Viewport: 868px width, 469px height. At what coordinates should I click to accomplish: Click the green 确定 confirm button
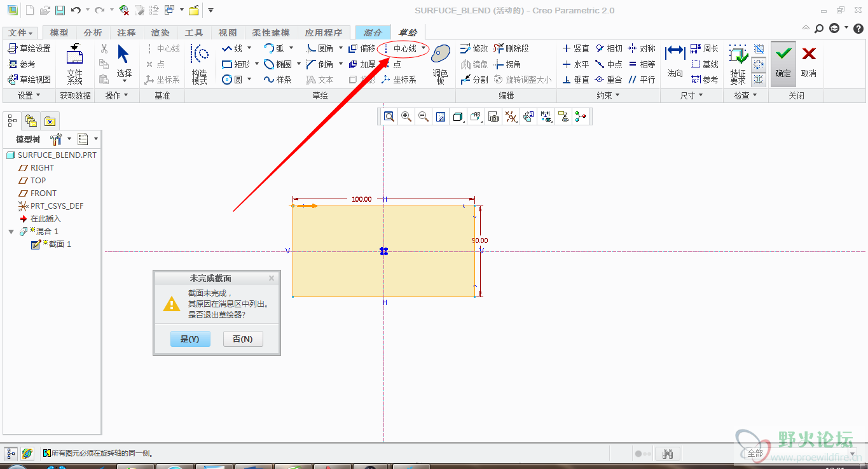(x=783, y=64)
